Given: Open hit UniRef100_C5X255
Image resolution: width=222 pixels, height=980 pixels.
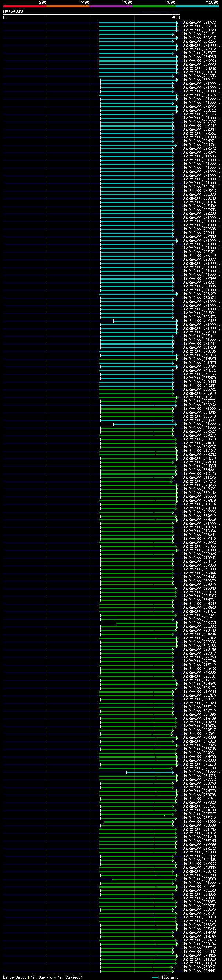Looking at the screenshot, I should click(199, 41).
